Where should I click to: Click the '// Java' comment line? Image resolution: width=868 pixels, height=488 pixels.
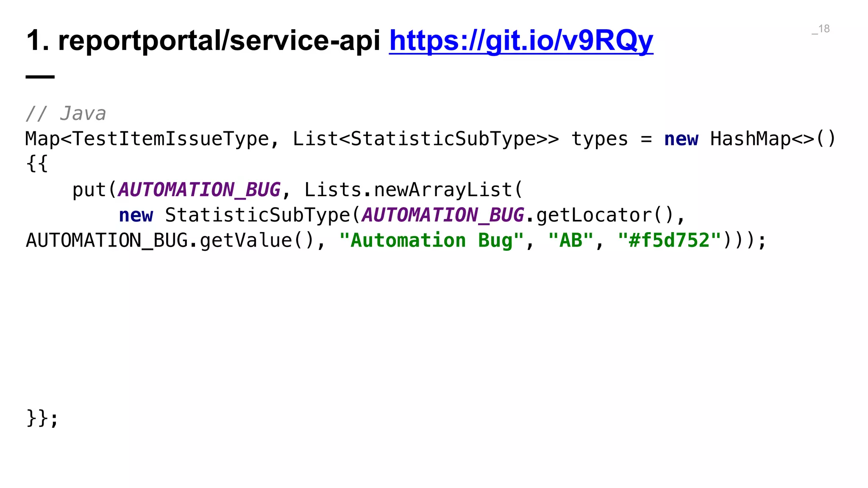pos(66,114)
